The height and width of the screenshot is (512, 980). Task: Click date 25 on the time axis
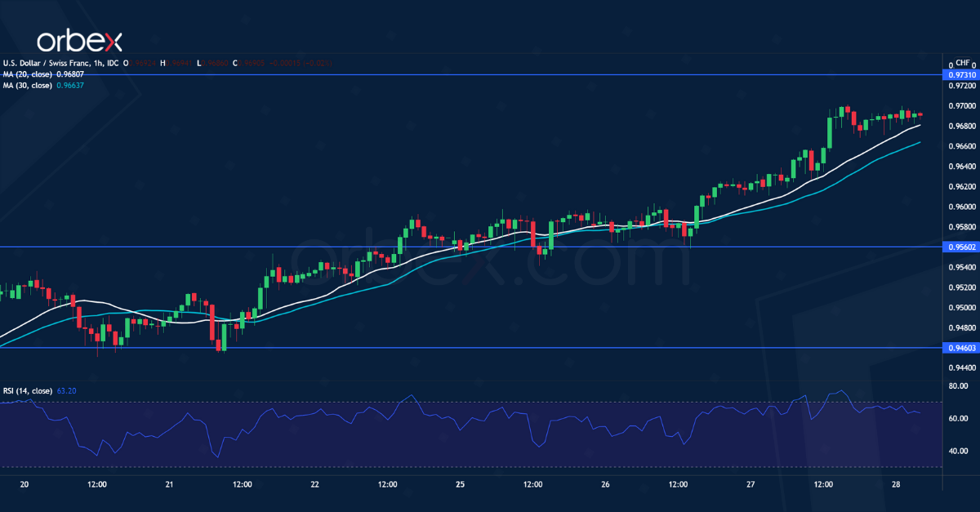point(460,484)
